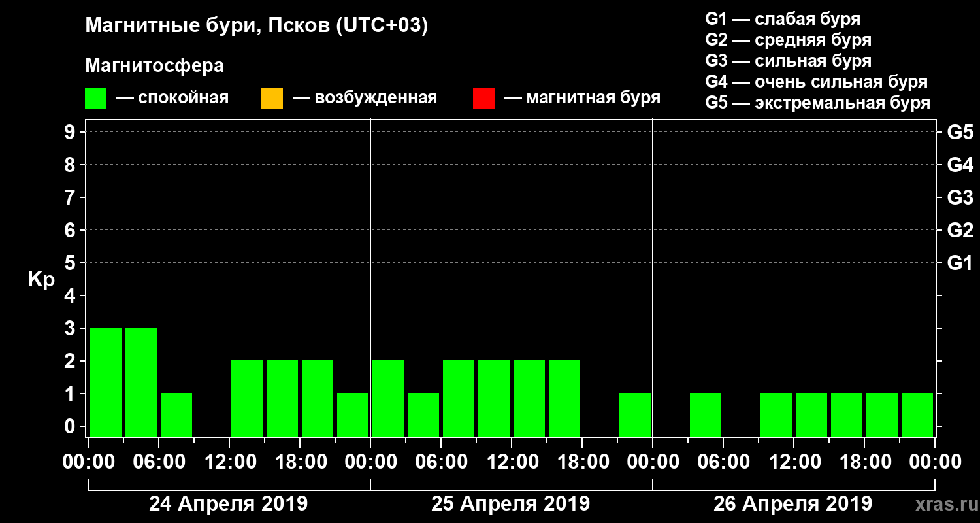The width and height of the screenshot is (980, 523).
Task: Click 24 April 00:00–03:00 bar (Kp 3)
Action: click(x=106, y=382)
